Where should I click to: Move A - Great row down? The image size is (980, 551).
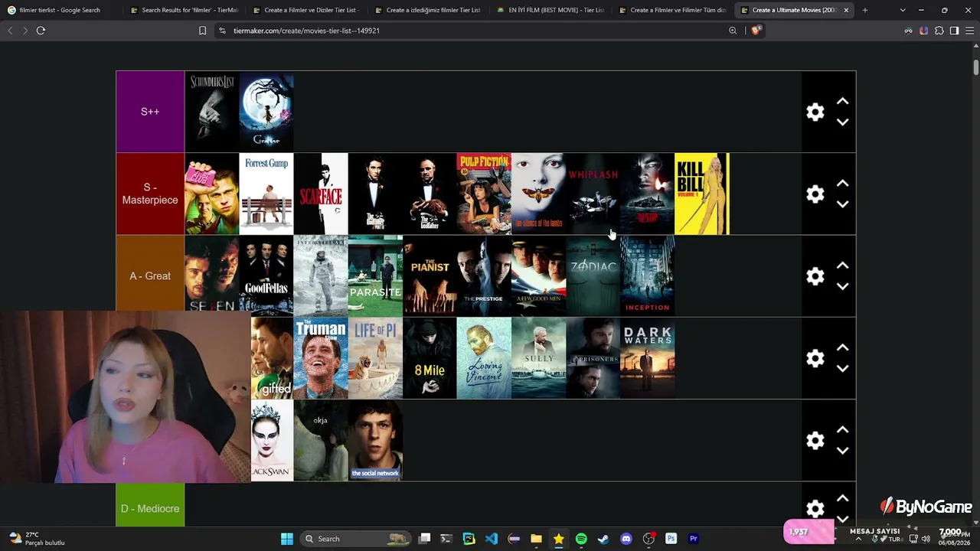click(x=842, y=287)
